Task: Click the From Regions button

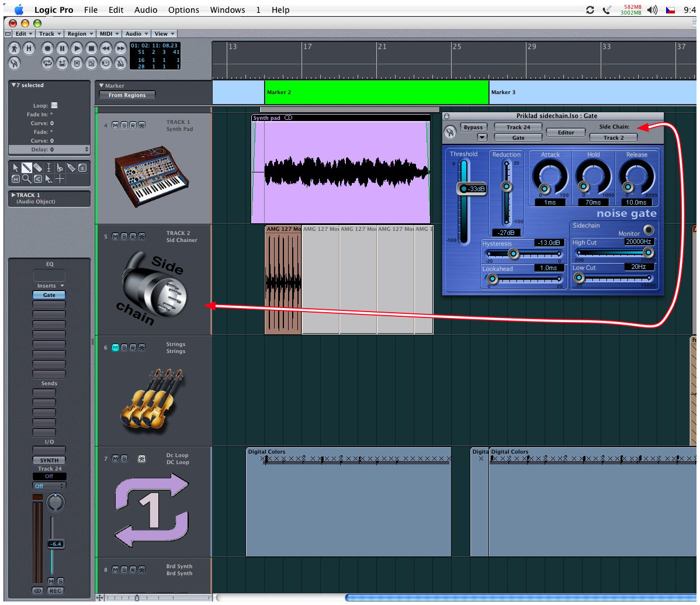Action: click(x=127, y=95)
